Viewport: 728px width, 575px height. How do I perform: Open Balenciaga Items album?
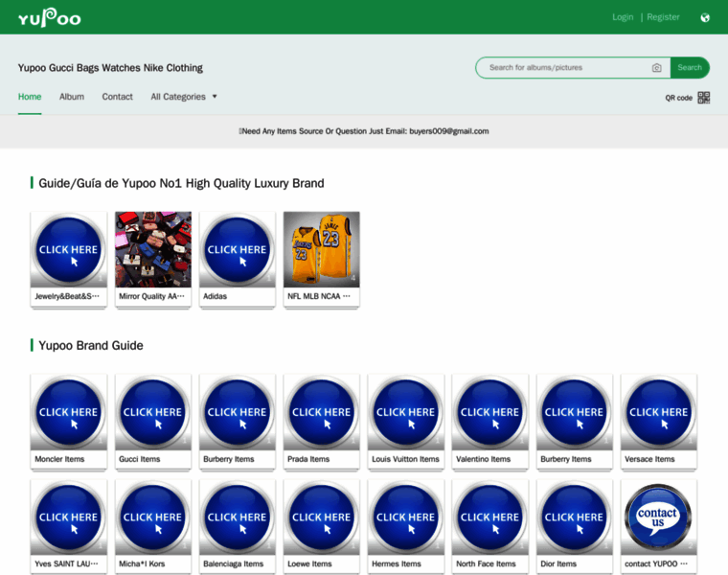[x=238, y=517]
